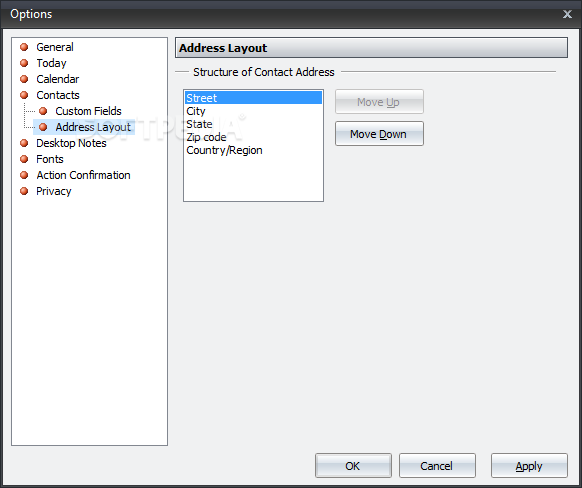Select Country/Region in the address list
The image size is (582, 488).
coord(253,150)
